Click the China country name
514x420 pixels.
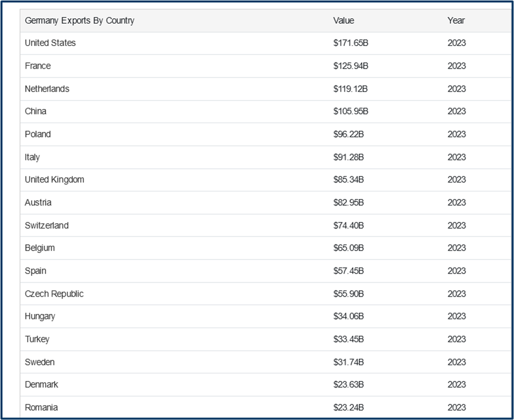coord(36,111)
